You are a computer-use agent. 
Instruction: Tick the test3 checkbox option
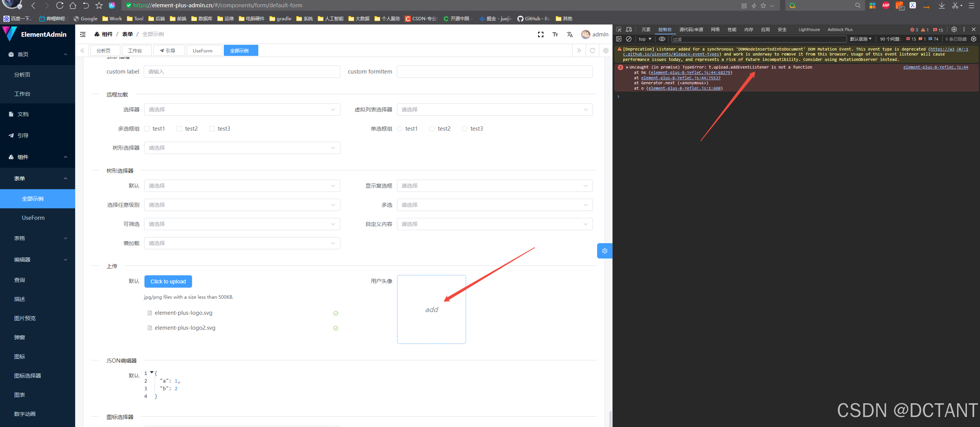[212, 129]
